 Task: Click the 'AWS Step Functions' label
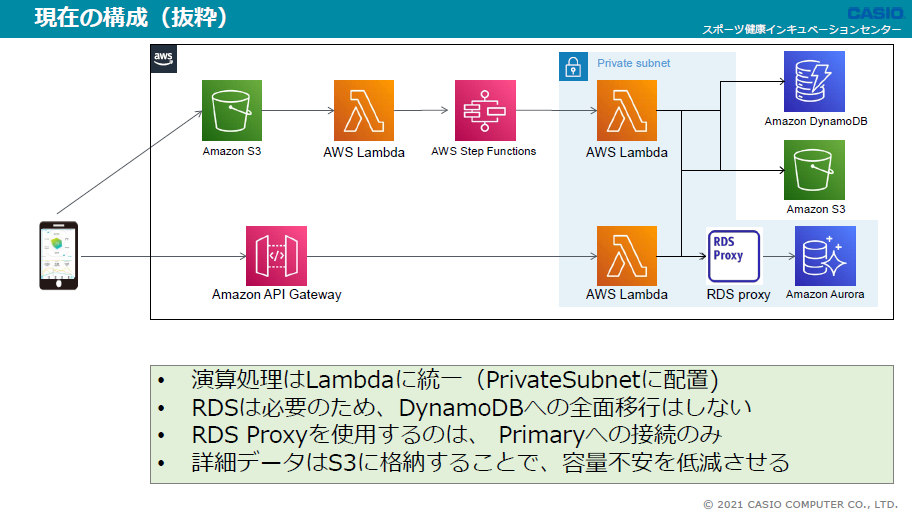pyautogui.click(x=483, y=151)
